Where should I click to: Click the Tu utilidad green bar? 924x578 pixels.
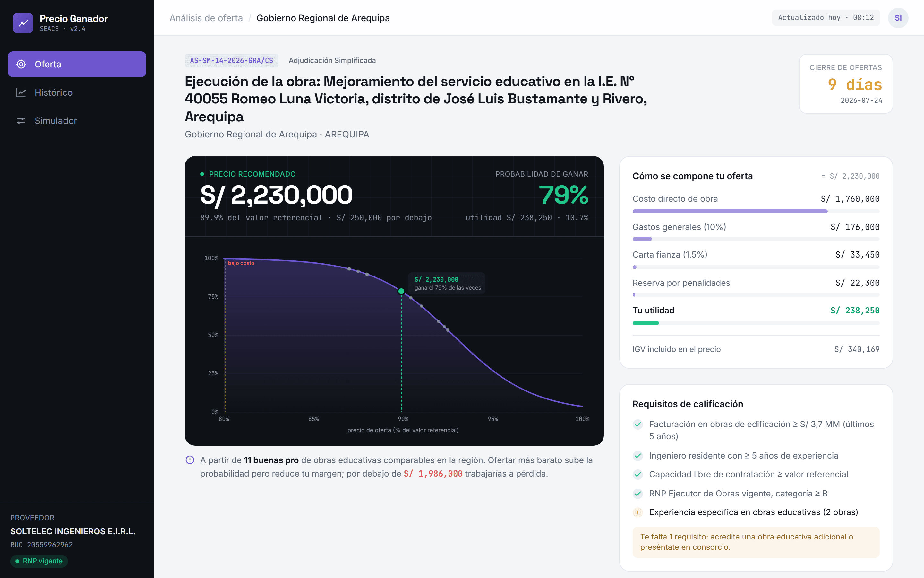click(x=646, y=323)
